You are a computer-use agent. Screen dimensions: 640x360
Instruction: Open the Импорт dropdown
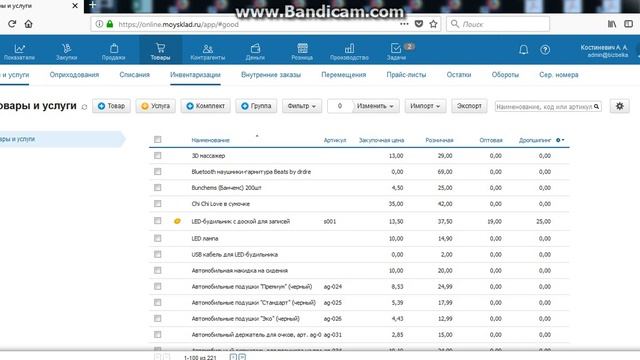point(425,106)
